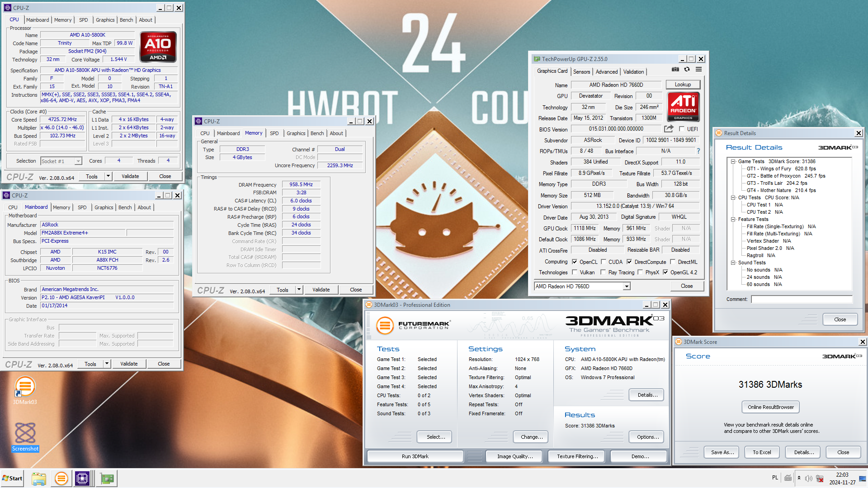868x488 pixels.
Task: Open GPU-Z hamburger menu icon
Action: tap(698, 69)
